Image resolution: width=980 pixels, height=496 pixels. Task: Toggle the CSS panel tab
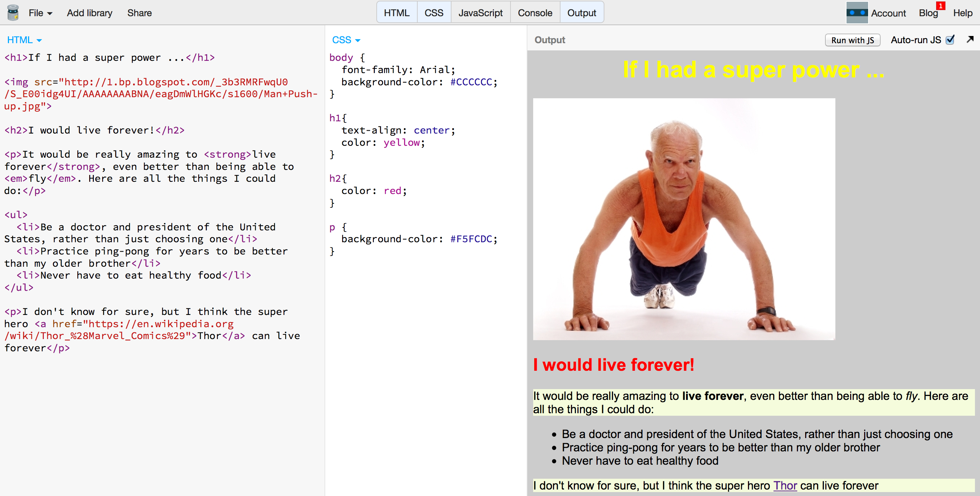pyautogui.click(x=434, y=13)
